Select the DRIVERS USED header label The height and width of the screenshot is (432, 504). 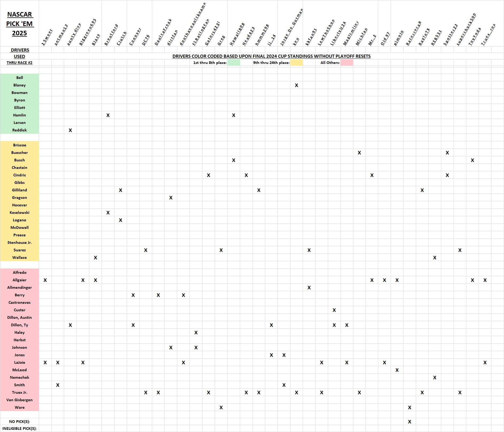click(20, 53)
